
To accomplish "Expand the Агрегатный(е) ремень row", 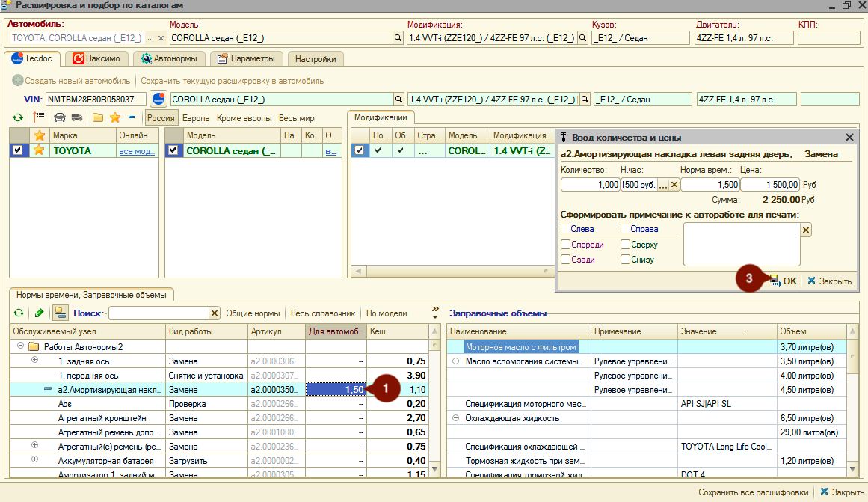I will point(35,445).
